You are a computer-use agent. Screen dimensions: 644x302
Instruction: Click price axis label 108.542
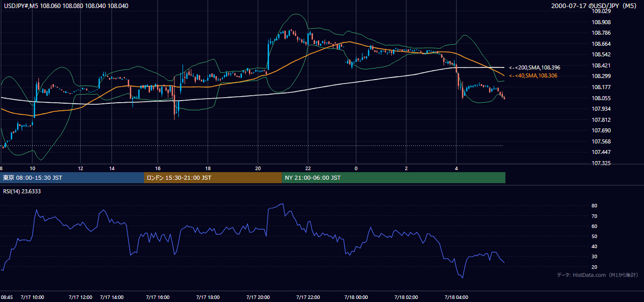[x=601, y=54]
